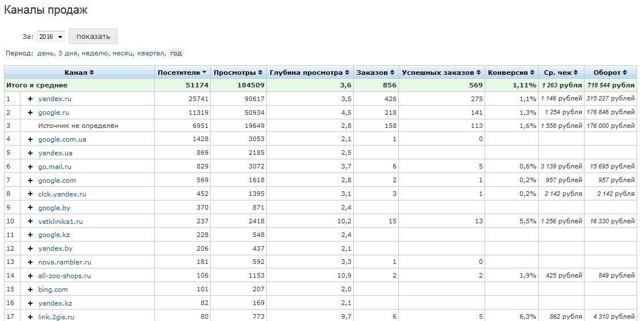This screenshot has height=321, width=644.
Task: Sort by Просмотры column header
Action: pyautogui.click(x=238, y=73)
